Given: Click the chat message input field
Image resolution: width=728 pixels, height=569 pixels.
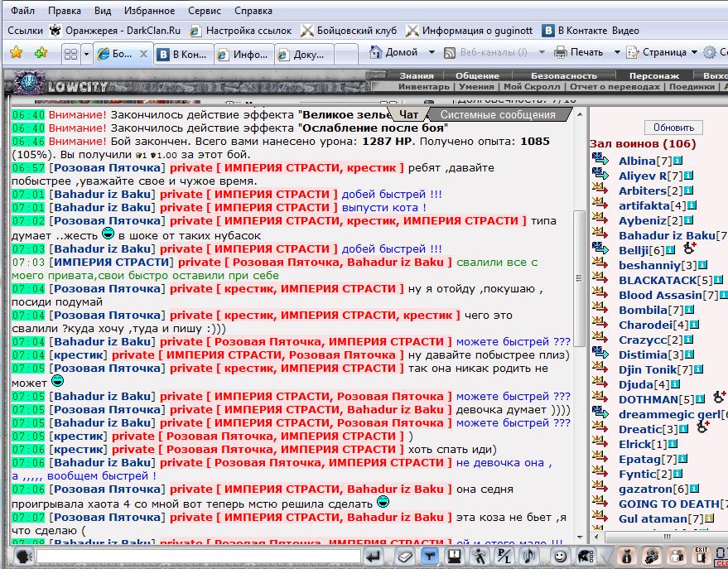Looking at the screenshot, I should click(199, 556).
